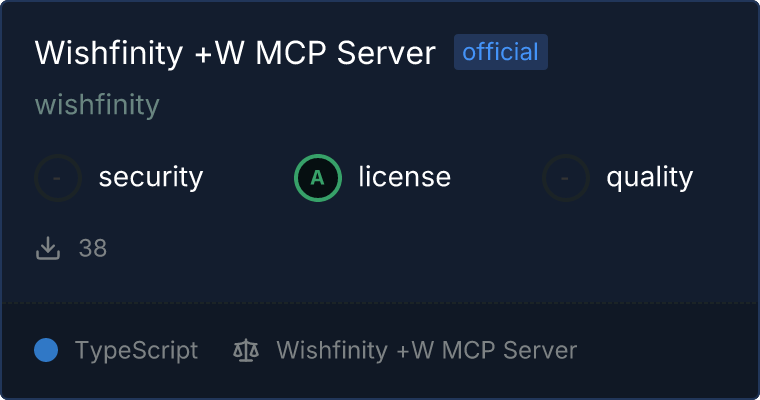Click the security score circle
The image size is (760, 400).
point(58,178)
